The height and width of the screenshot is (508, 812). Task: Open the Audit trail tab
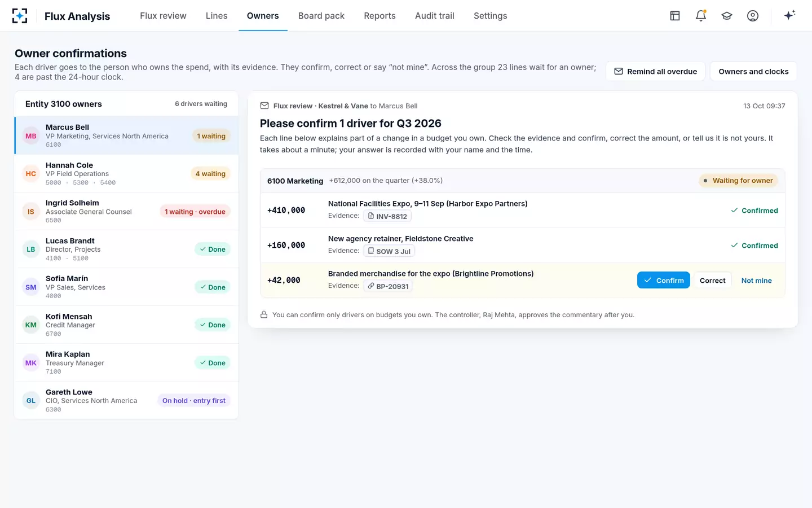click(435, 16)
